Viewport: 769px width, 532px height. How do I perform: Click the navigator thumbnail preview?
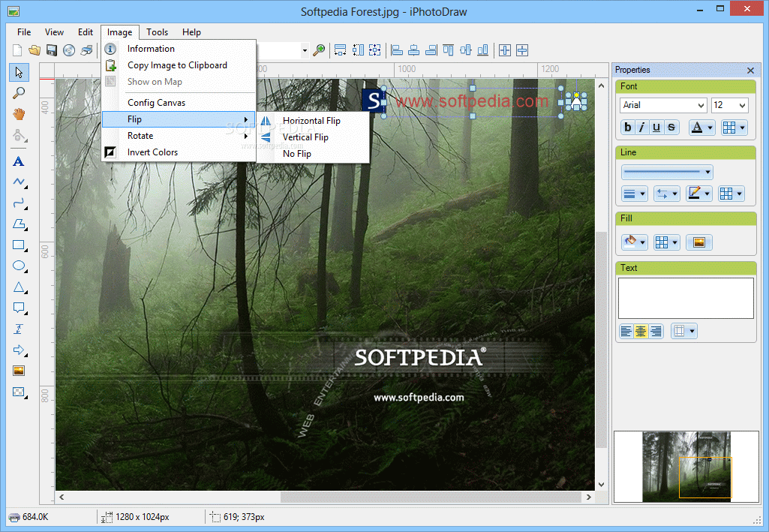[686, 467]
